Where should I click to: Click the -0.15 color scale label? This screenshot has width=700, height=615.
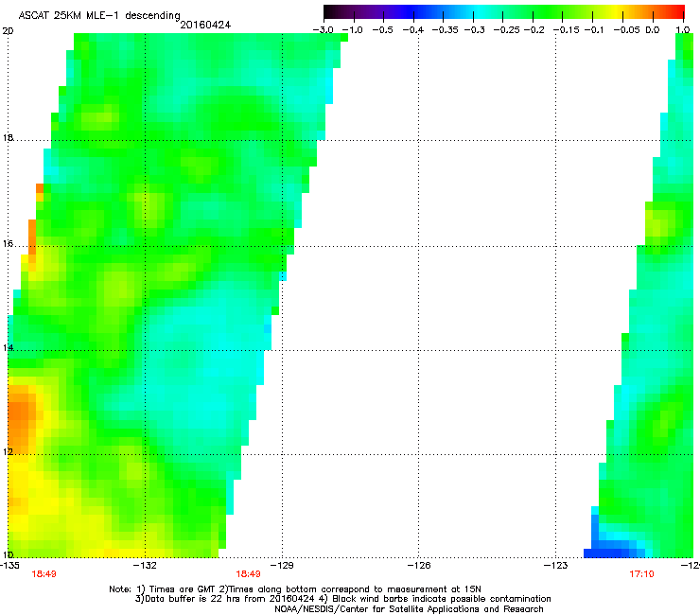(x=566, y=30)
